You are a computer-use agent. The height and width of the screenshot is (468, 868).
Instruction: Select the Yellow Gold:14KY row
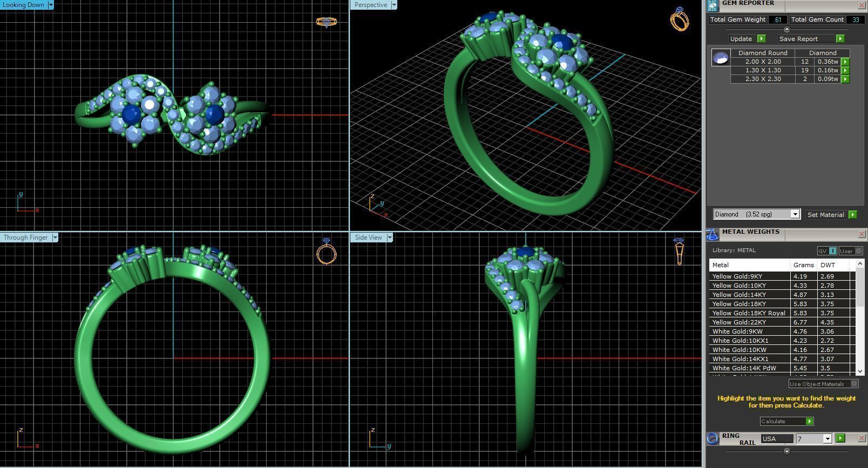click(782, 295)
